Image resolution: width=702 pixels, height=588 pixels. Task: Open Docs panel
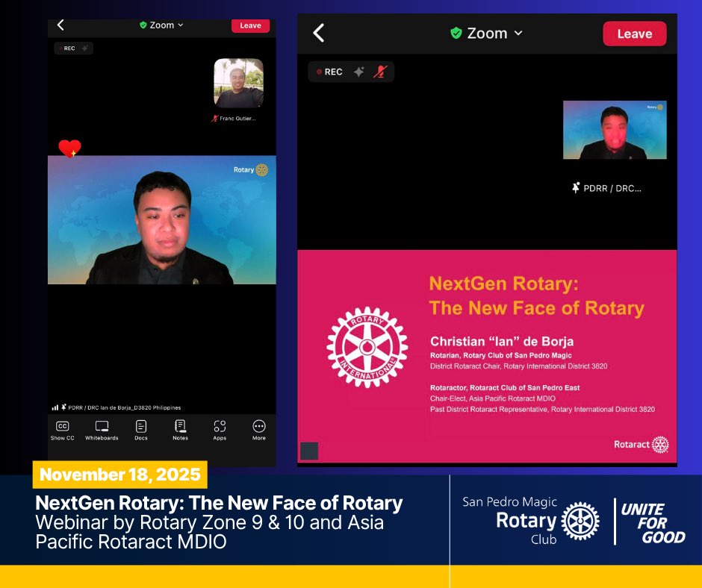click(x=141, y=431)
